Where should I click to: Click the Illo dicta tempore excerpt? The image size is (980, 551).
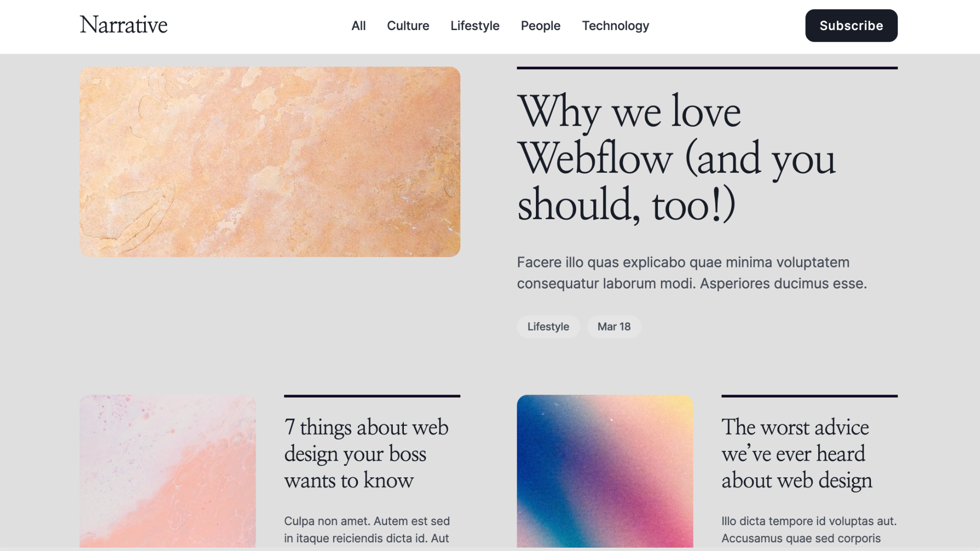809,529
